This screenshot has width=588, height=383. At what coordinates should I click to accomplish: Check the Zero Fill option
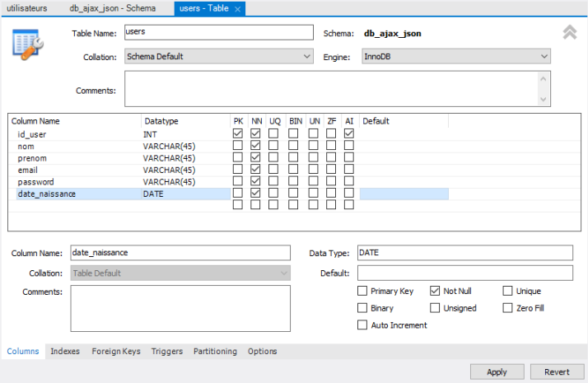coord(508,308)
